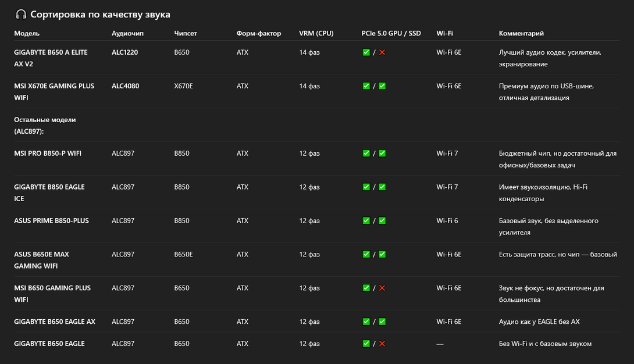Click the "Комментарий" column header
Screen dimensions: 634x364
pyautogui.click(x=521, y=33)
